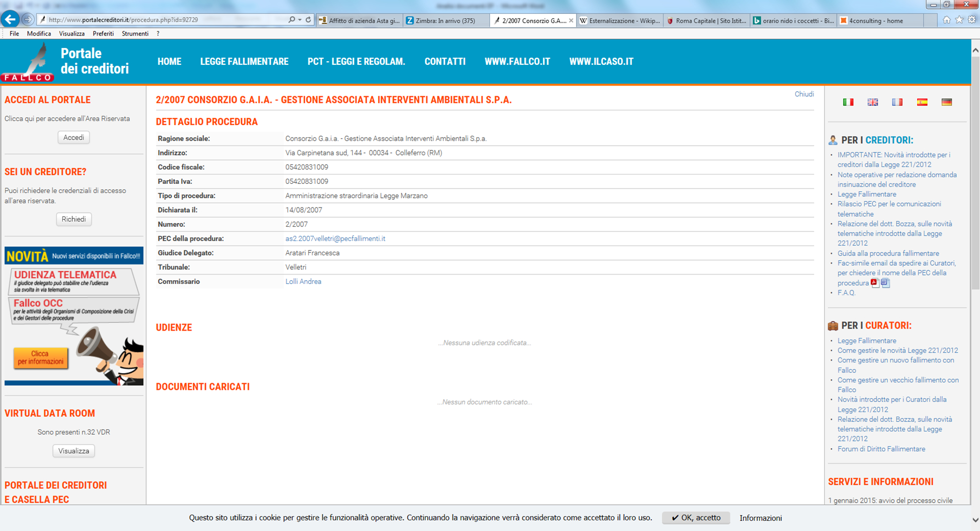The height and width of the screenshot is (531, 980).
Task: Click the Richiedi credentials button
Action: click(x=74, y=219)
